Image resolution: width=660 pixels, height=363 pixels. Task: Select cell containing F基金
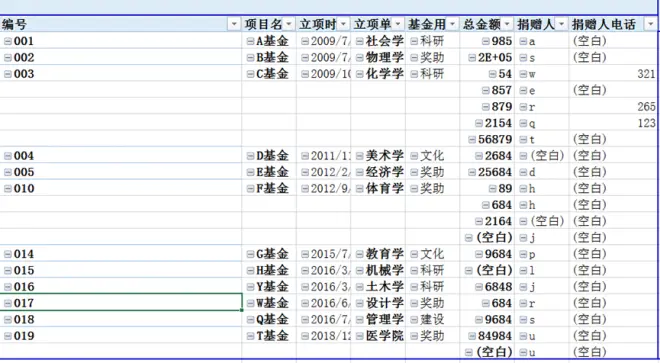coord(269,189)
